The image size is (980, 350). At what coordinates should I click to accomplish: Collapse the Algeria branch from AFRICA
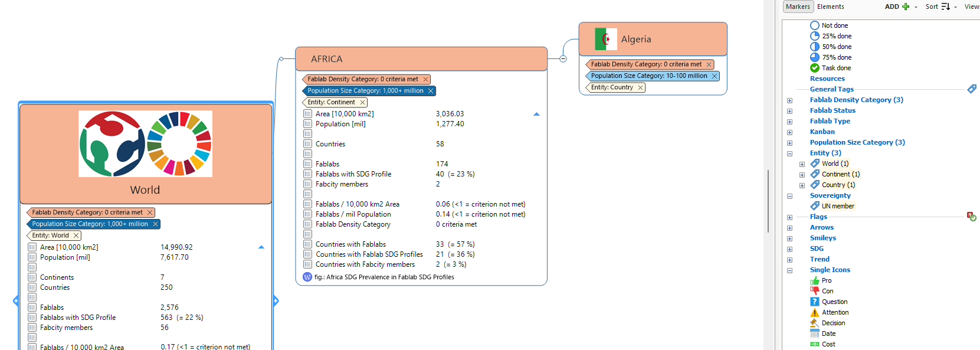tap(563, 58)
